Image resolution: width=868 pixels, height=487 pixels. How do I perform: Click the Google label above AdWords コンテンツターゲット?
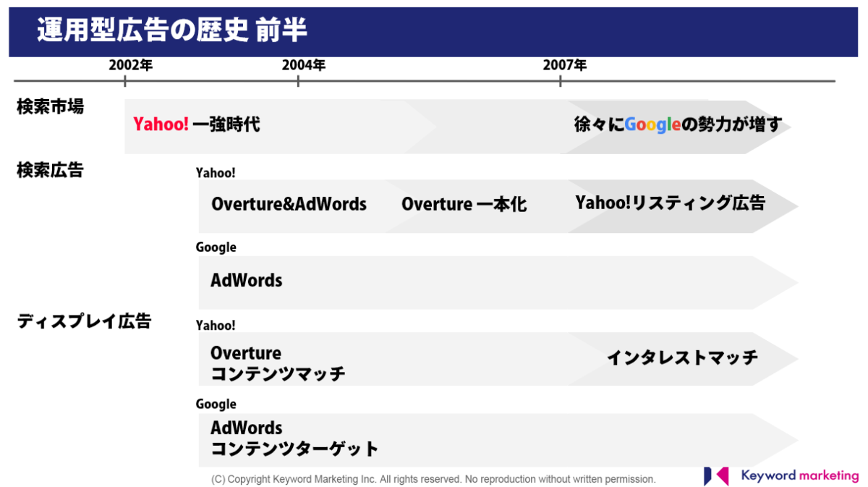point(216,404)
